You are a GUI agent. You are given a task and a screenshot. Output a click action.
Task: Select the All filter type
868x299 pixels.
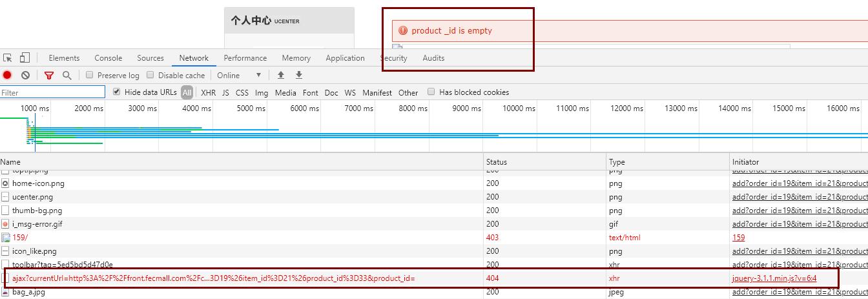pos(187,92)
